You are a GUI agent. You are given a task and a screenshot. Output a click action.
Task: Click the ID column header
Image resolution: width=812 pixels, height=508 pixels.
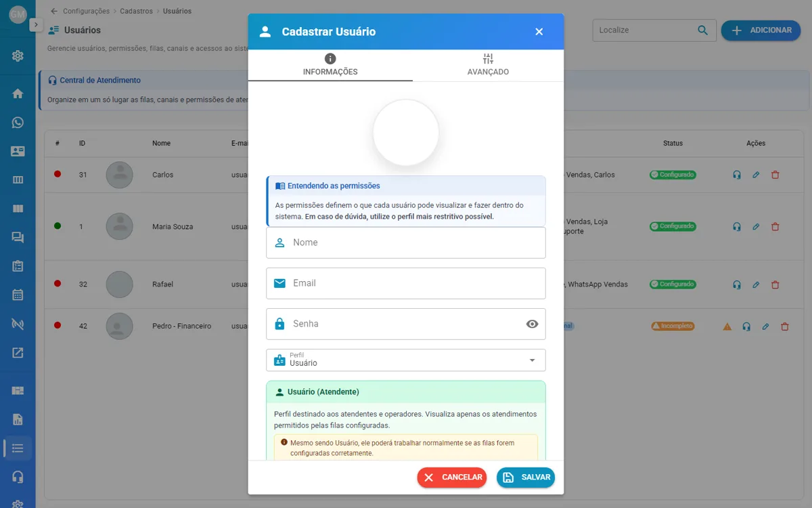(82, 144)
